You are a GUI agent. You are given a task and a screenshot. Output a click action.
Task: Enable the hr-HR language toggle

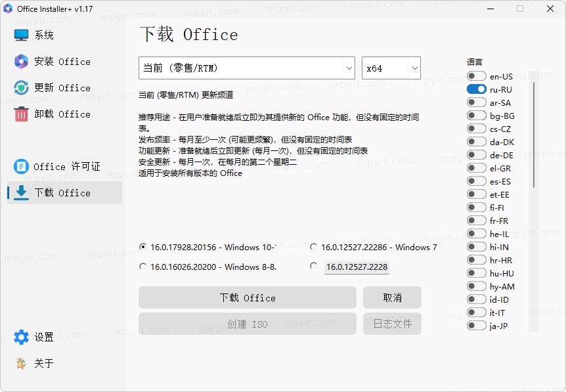point(477,260)
